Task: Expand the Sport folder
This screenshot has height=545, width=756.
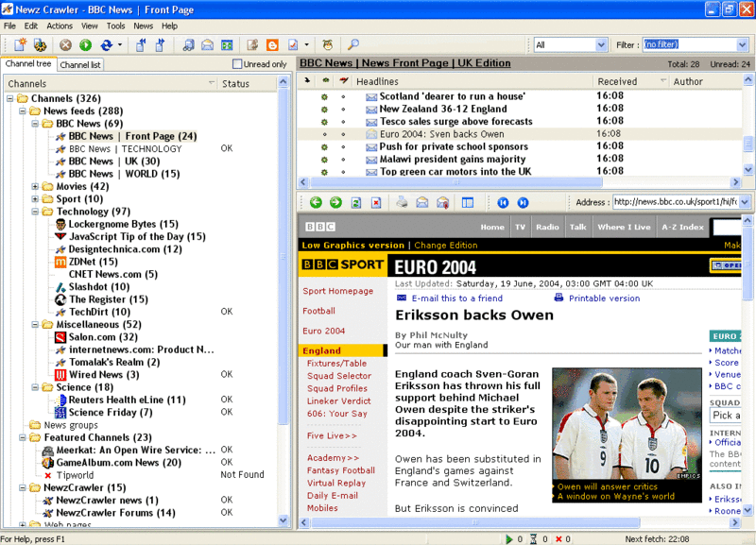Action: 35,199
